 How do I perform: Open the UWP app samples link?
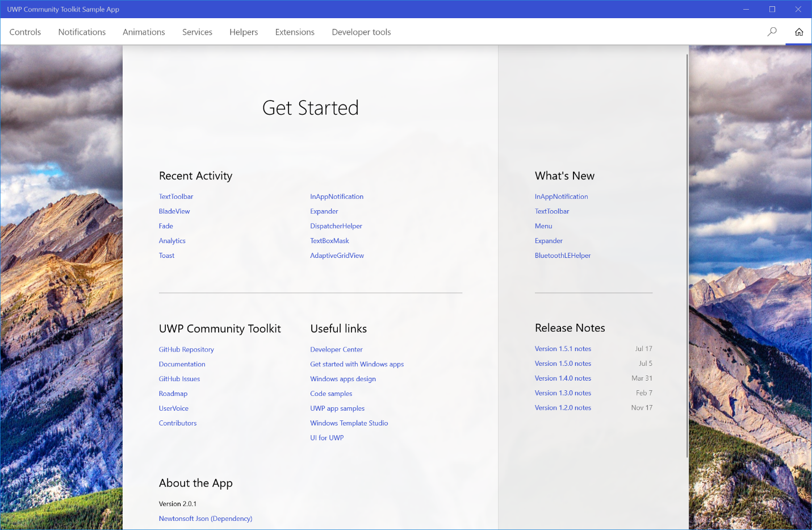point(337,408)
